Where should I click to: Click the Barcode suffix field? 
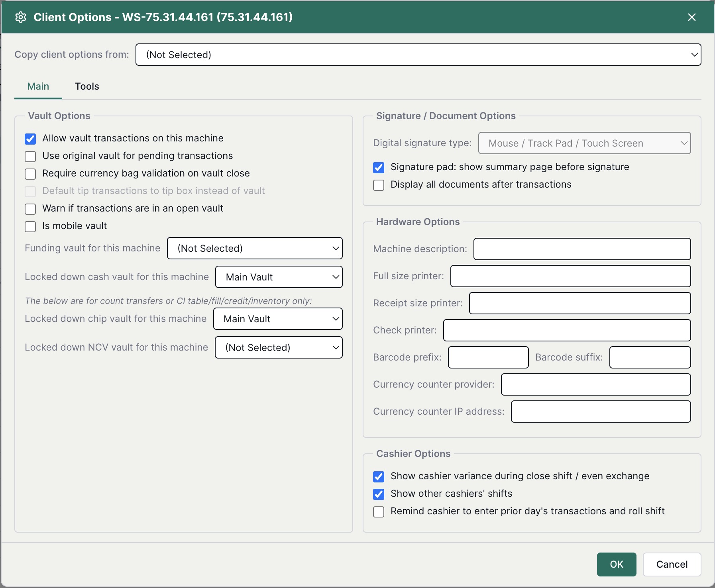coord(650,357)
